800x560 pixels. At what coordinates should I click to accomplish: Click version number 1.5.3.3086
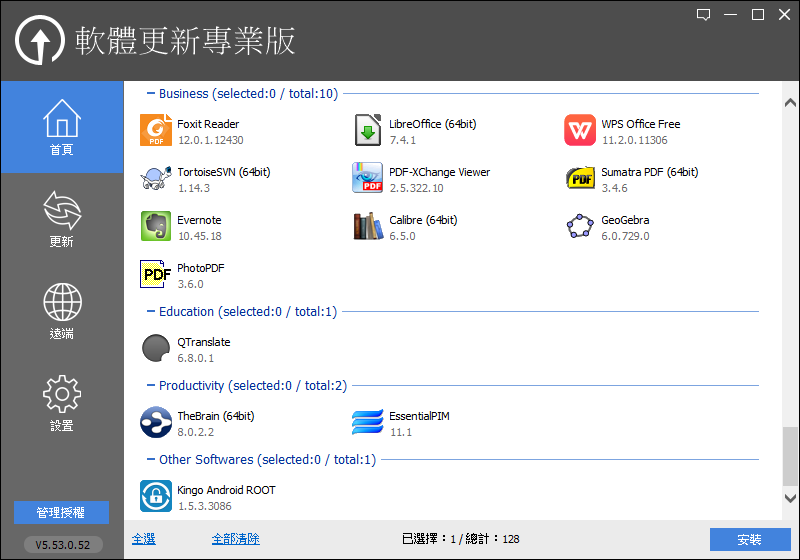pos(205,506)
